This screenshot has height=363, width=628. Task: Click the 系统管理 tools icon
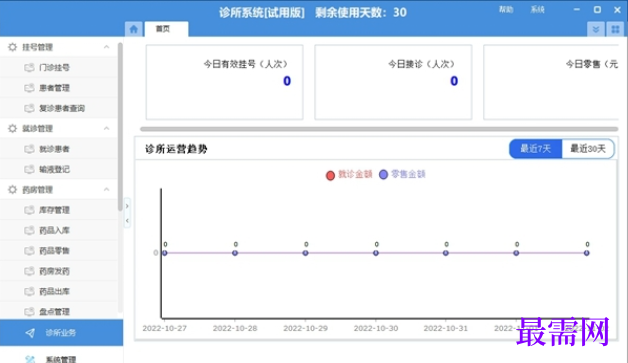30,359
